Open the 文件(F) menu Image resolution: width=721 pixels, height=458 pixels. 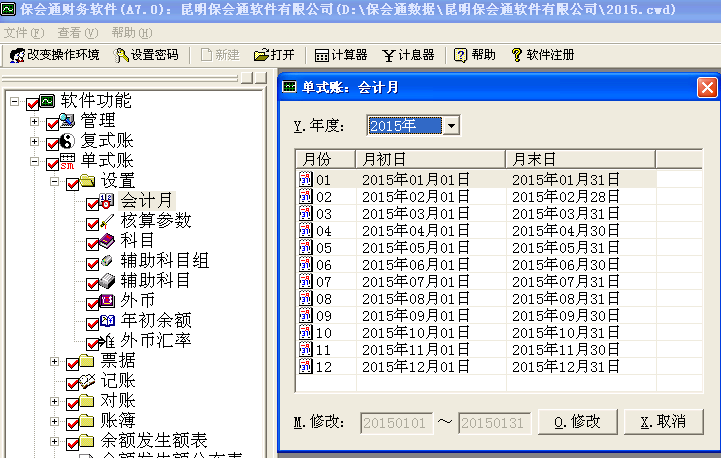24,33
